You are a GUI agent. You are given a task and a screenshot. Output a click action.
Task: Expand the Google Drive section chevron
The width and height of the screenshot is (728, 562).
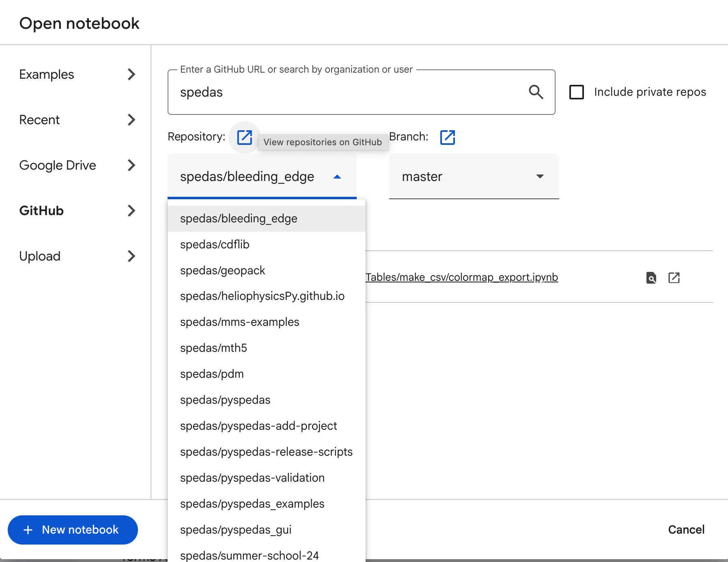point(131,165)
